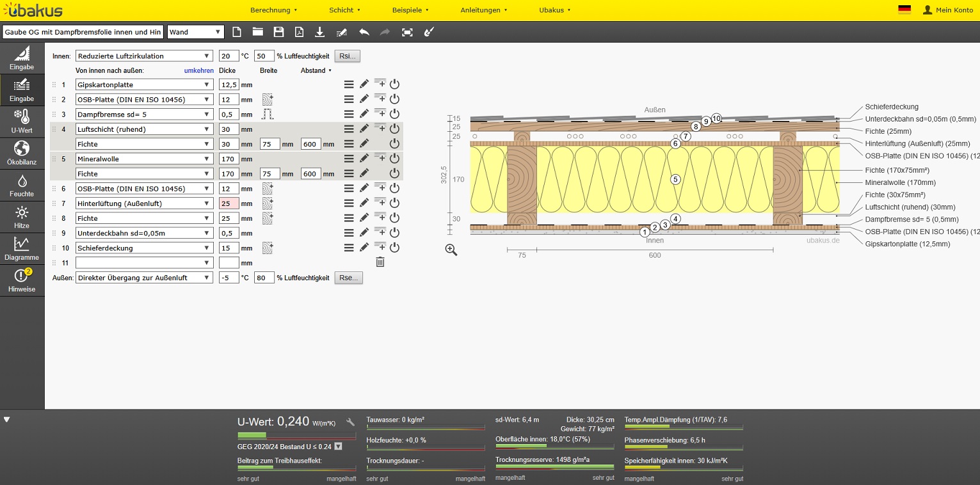Image resolution: width=980 pixels, height=485 pixels.
Task: Click the Rsi... button
Action: point(348,56)
